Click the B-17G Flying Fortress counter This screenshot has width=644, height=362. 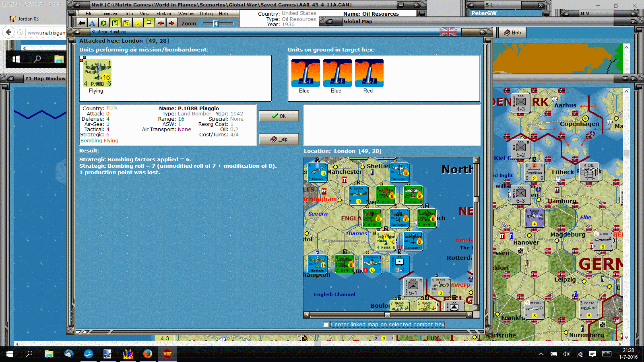point(413,195)
